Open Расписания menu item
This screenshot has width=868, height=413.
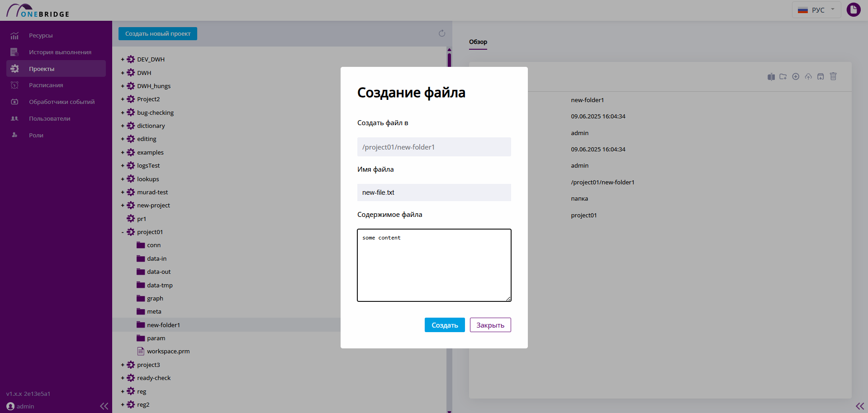click(x=46, y=85)
